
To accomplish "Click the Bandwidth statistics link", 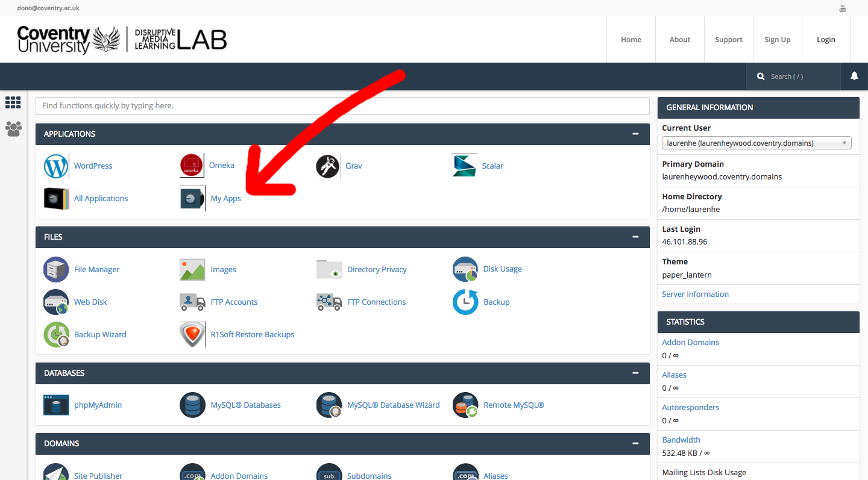I will [681, 440].
